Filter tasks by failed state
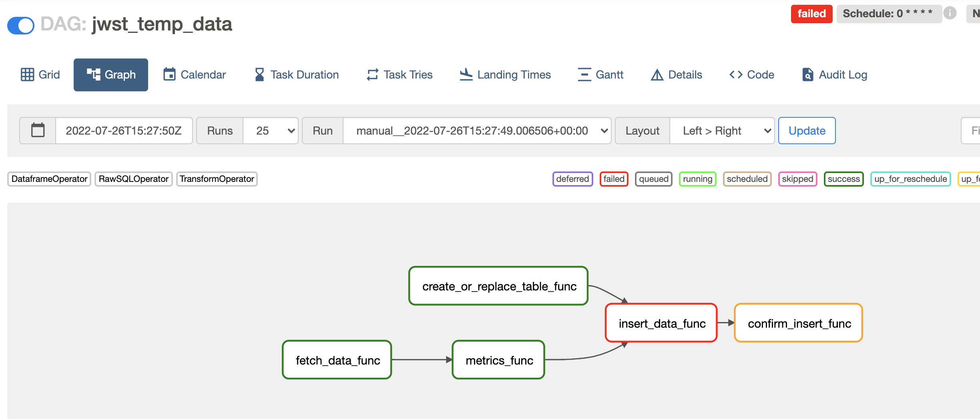 point(614,179)
